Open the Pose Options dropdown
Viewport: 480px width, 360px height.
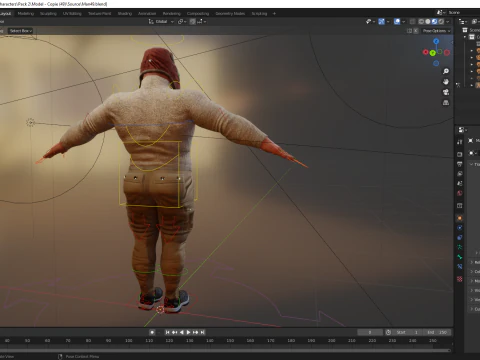coord(436,31)
